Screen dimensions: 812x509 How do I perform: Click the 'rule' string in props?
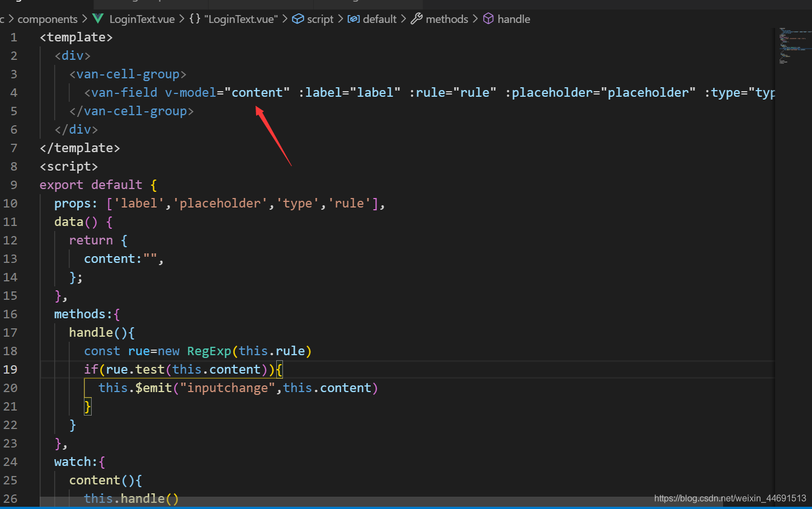click(350, 203)
